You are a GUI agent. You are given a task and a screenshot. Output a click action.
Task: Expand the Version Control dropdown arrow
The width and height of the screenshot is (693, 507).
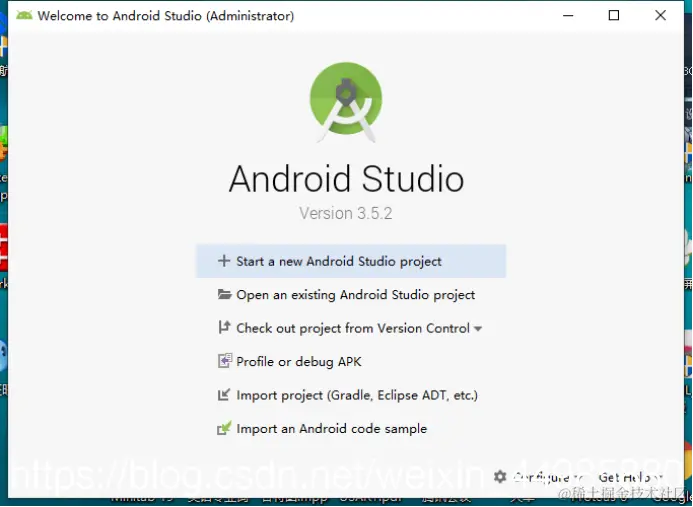pyautogui.click(x=477, y=329)
